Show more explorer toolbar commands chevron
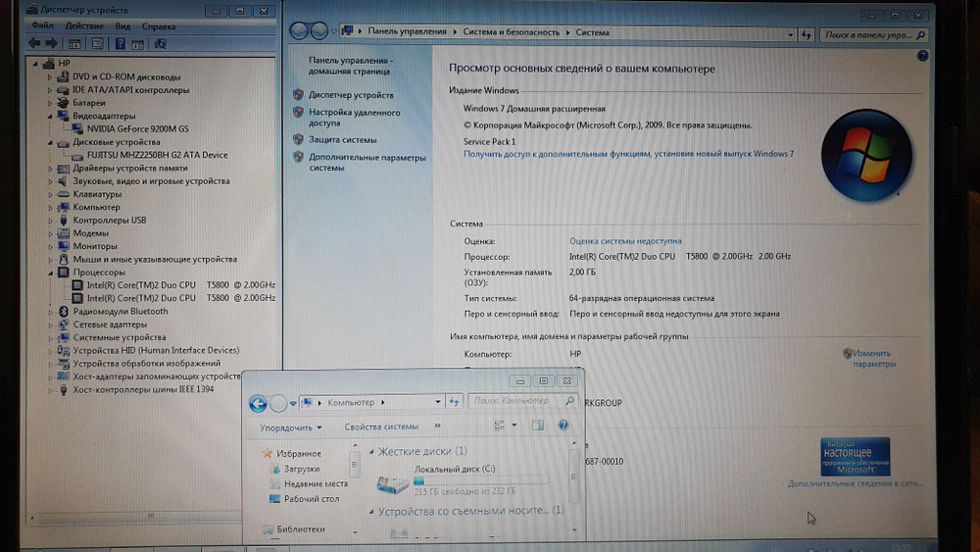 coord(437,426)
